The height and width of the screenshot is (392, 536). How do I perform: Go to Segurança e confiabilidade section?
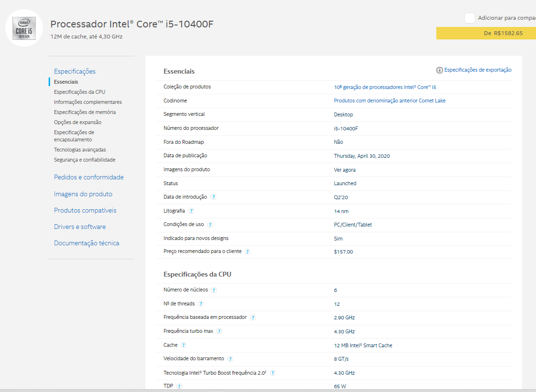pyautogui.click(x=84, y=160)
